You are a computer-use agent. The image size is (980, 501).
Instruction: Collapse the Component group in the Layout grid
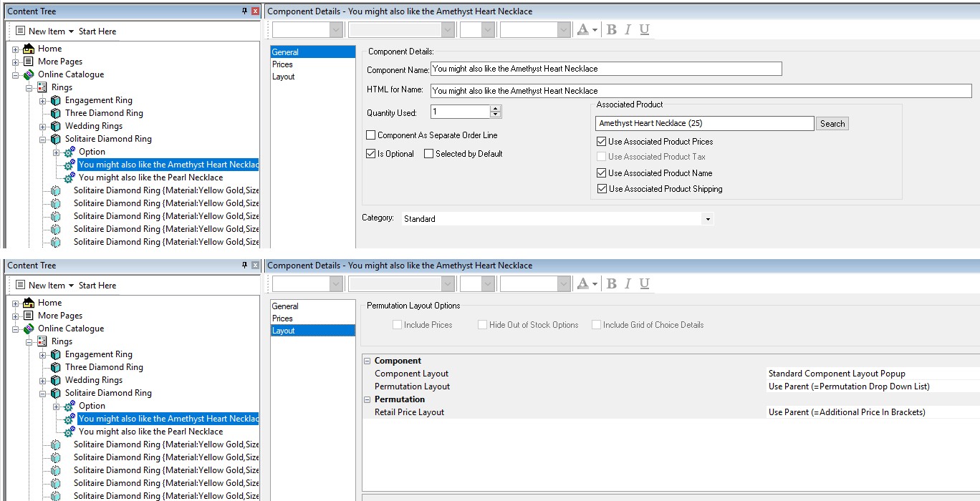pyautogui.click(x=367, y=361)
